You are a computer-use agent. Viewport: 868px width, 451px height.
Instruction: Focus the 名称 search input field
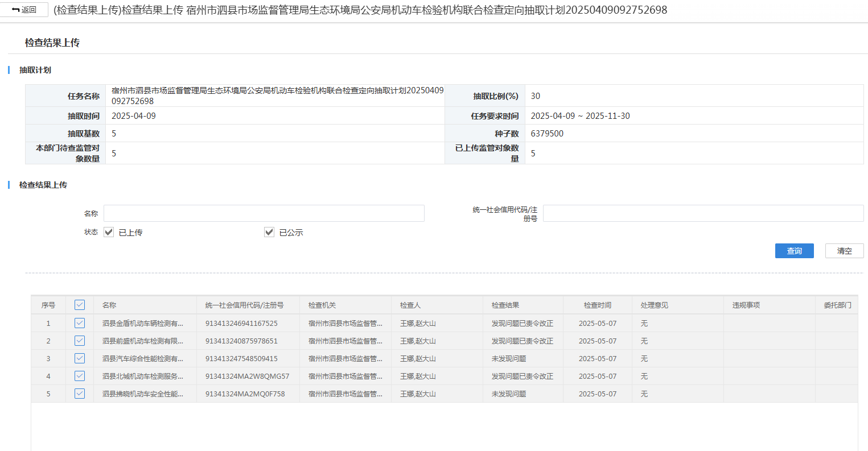click(x=264, y=213)
